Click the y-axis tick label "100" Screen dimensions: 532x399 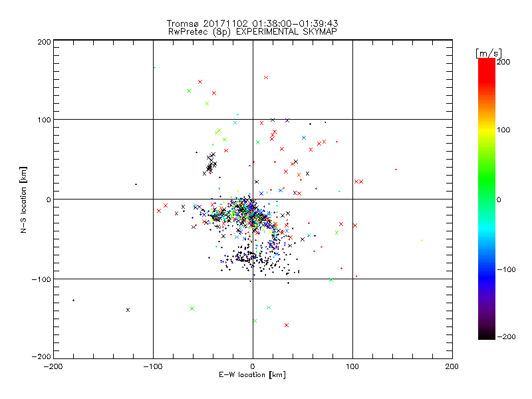tap(44, 120)
